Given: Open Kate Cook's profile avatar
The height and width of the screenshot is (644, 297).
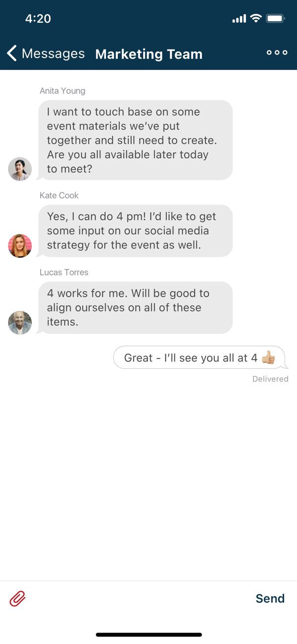Looking at the screenshot, I should (20, 246).
